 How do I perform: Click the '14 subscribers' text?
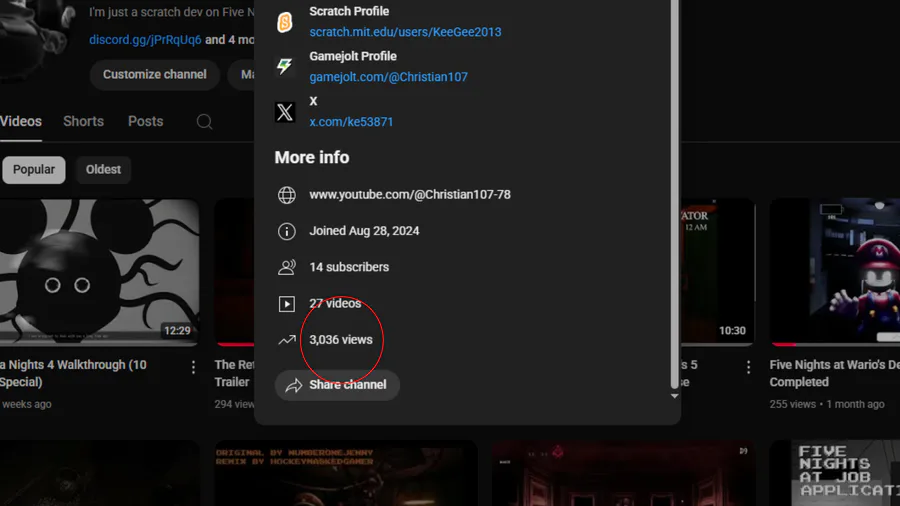tap(349, 267)
